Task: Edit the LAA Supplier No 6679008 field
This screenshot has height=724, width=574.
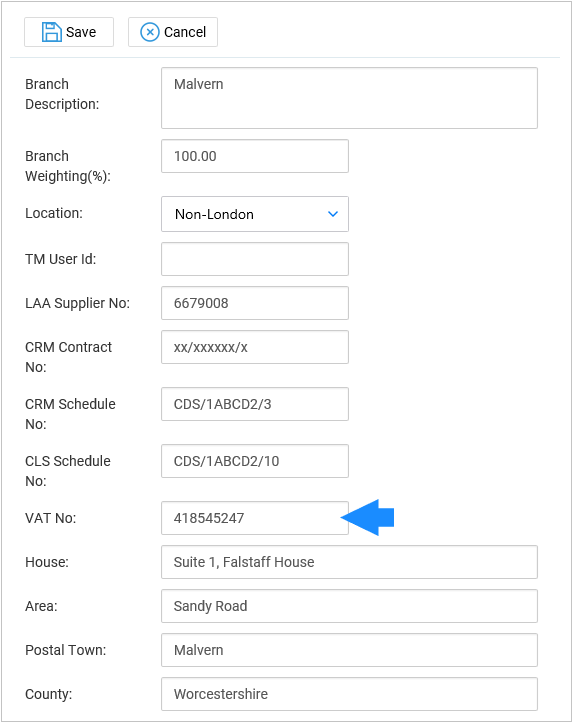Action: (255, 303)
